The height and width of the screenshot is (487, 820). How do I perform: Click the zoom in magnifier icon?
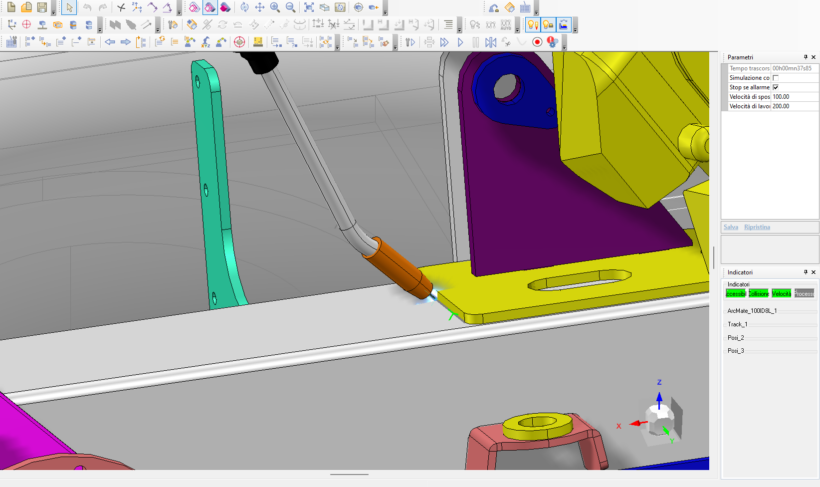(274, 7)
